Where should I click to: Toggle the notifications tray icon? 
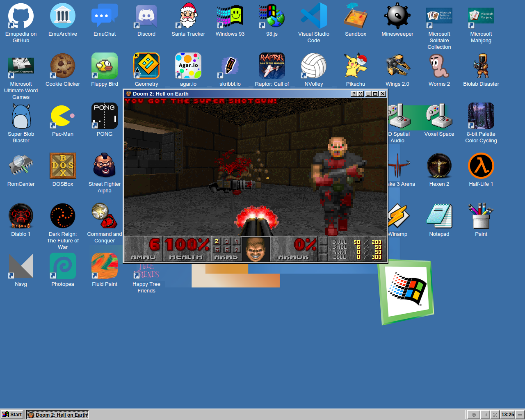[473, 415]
